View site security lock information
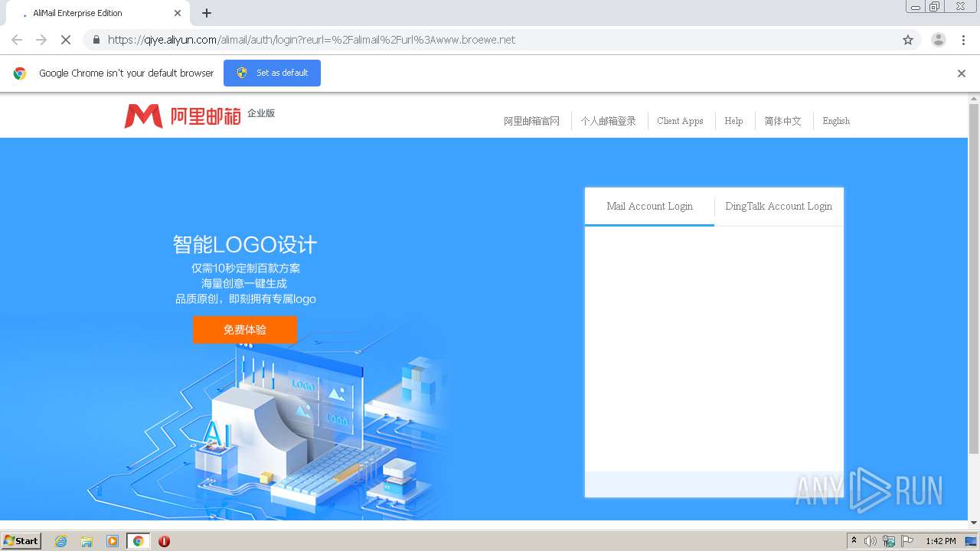980x551 pixels. coord(96,40)
